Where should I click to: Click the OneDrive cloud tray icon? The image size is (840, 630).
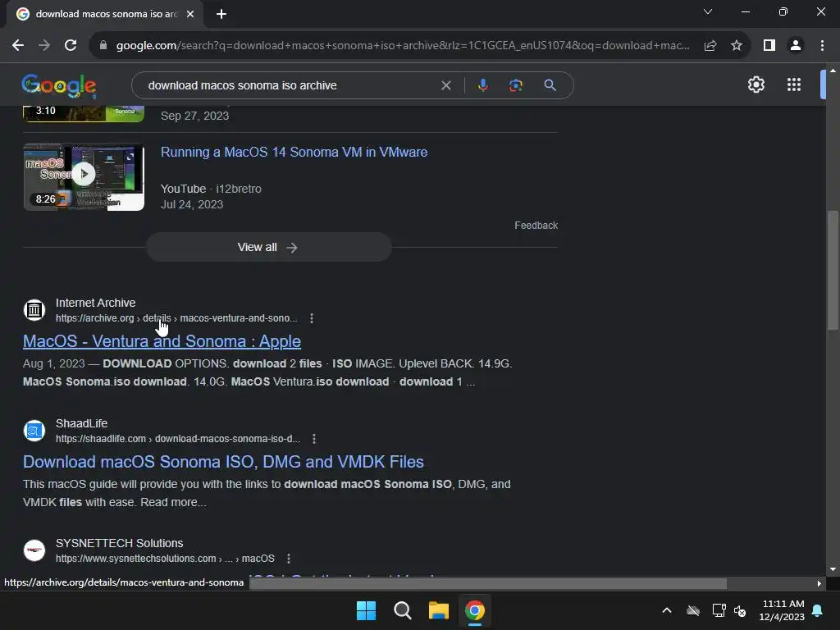[x=693, y=610]
